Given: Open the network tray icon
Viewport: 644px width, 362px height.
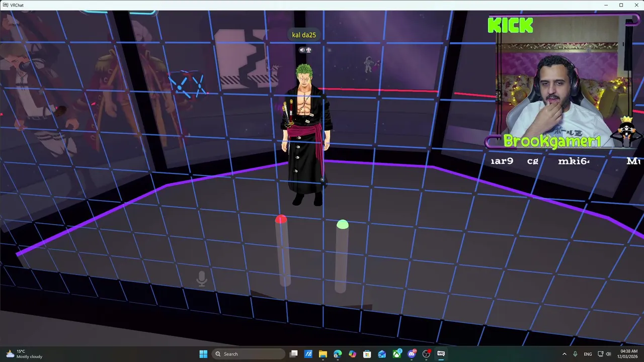Looking at the screenshot, I should pyautogui.click(x=600, y=354).
